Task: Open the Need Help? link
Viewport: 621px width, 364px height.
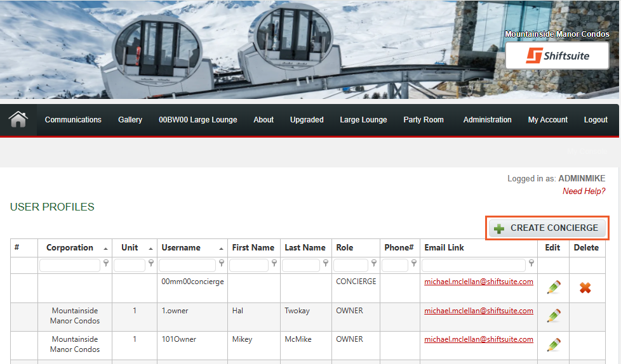Action: click(x=584, y=191)
